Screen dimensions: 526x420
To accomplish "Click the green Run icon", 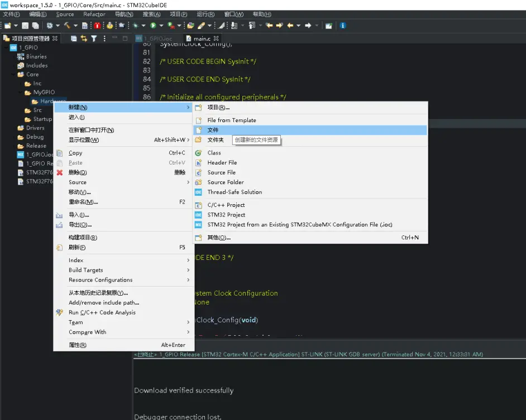I will [x=154, y=26].
